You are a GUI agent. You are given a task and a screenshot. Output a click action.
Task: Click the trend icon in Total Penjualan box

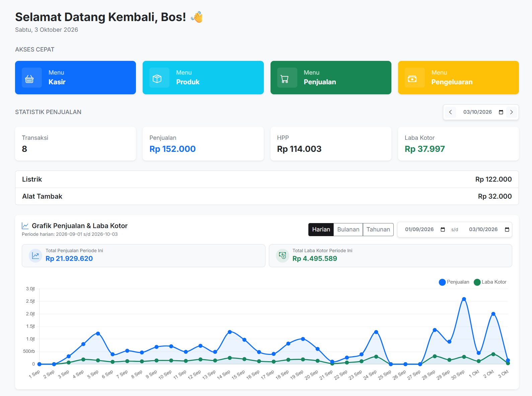tap(35, 256)
